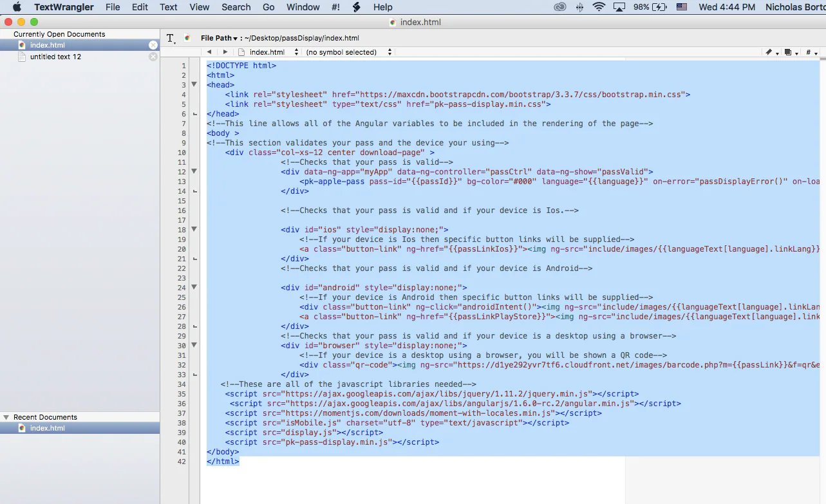826x504 pixels.
Task: Click the Creative Cloud menu bar icon
Action: (560, 7)
